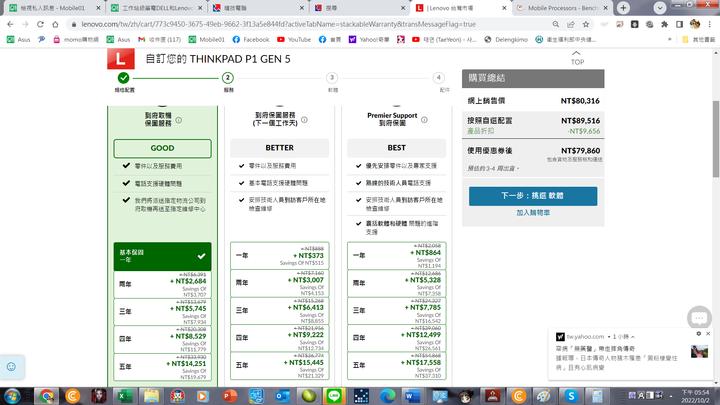Image resolution: width=720 pixels, height=405 pixels.
Task: Click the address bar URL field
Action: (x=308, y=24)
